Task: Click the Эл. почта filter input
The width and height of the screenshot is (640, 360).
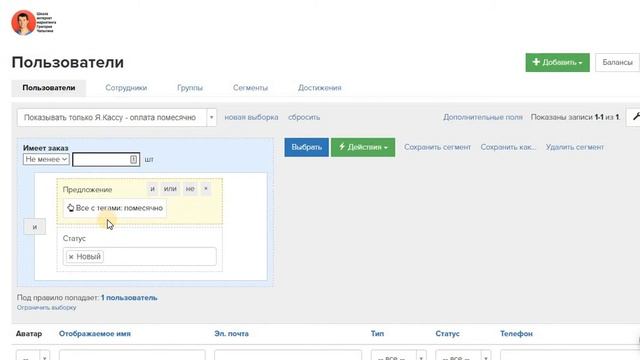Action: click(288, 355)
